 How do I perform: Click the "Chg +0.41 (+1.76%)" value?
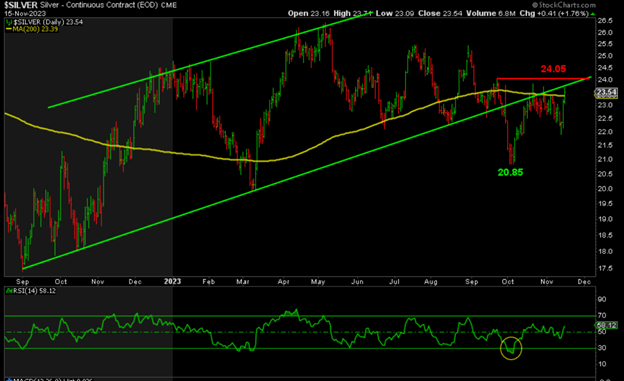click(554, 13)
